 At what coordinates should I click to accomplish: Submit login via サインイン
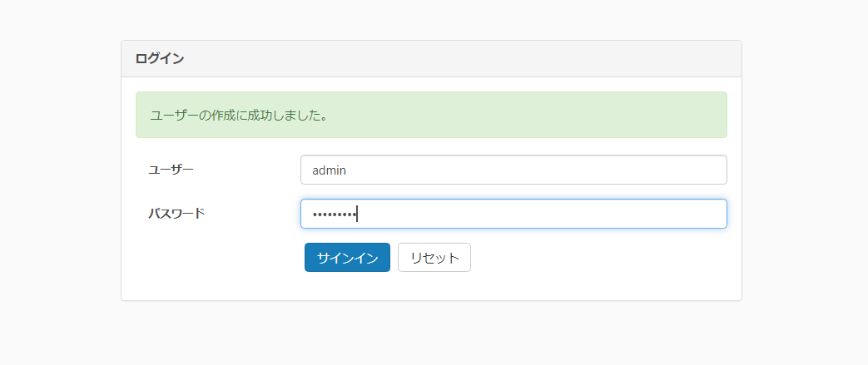(x=347, y=258)
